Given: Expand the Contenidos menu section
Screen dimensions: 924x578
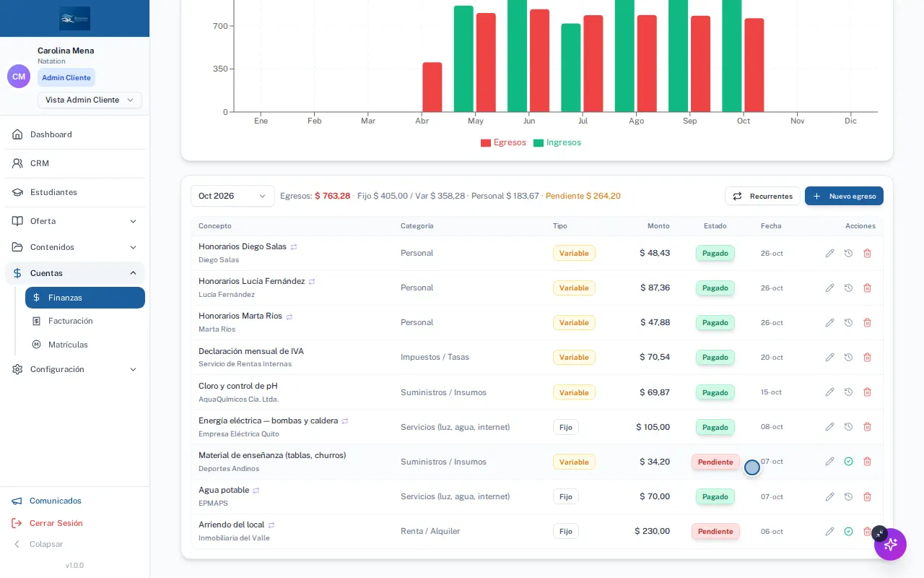Looking at the screenshot, I should 75,247.
